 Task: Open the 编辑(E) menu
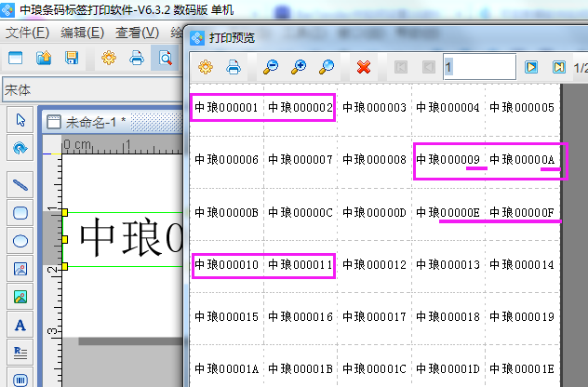[83, 33]
